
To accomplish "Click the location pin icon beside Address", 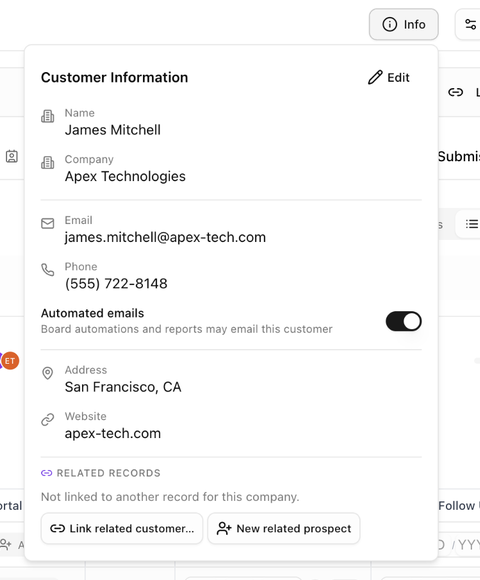I will 47,373.
